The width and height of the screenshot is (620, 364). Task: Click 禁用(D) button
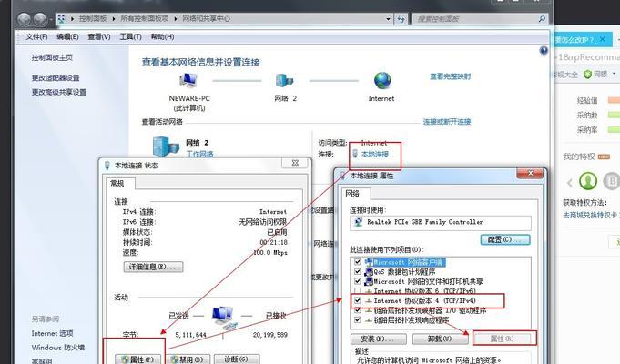tap(188, 359)
